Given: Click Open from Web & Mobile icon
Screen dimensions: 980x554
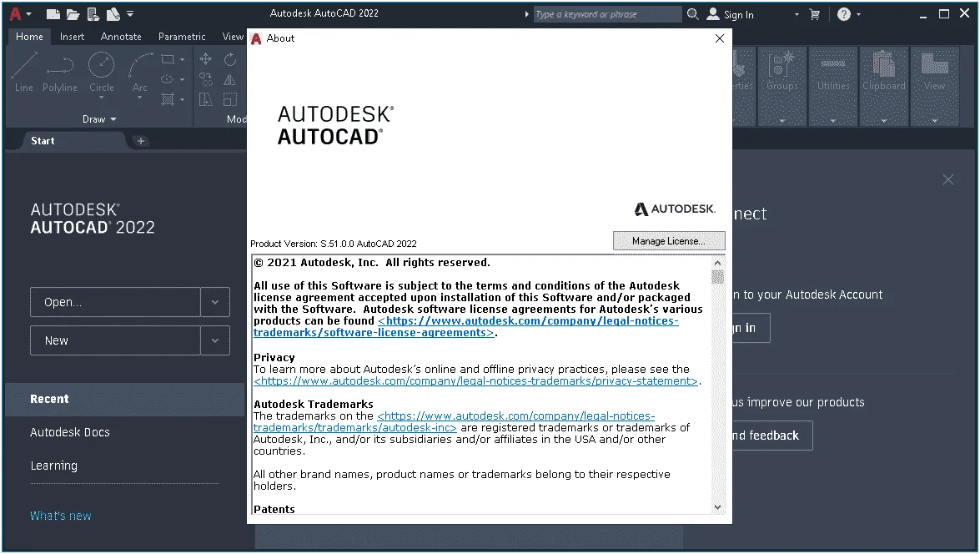Looking at the screenshot, I should click(x=93, y=13).
